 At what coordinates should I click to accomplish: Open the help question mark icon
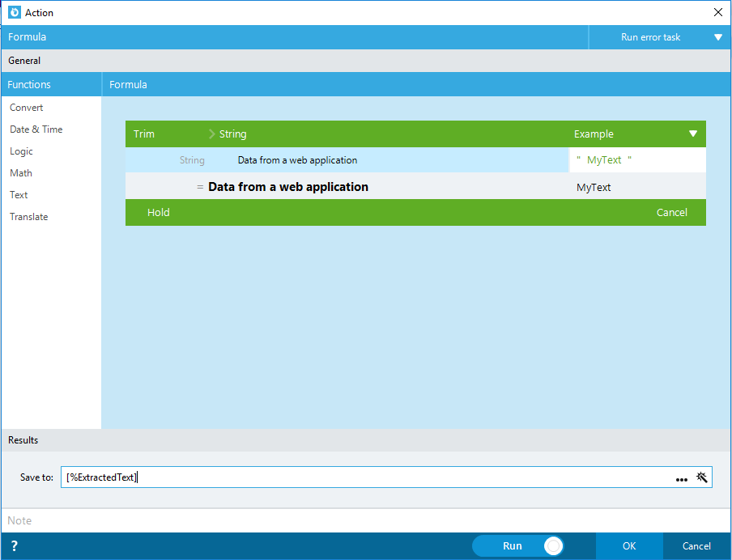click(x=14, y=546)
